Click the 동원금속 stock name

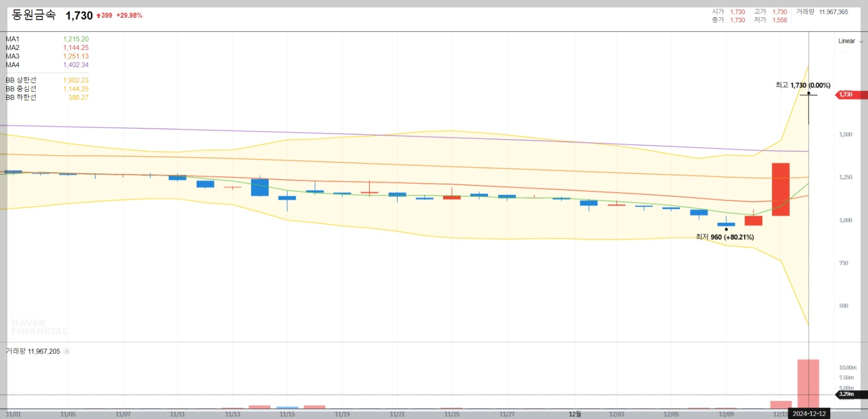pos(34,15)
